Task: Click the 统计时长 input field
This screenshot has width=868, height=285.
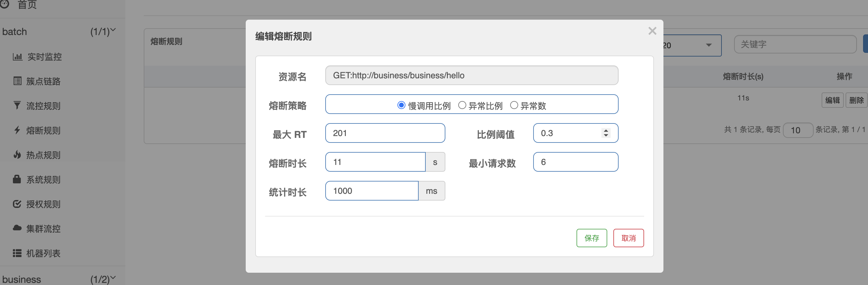Action: 372,191
